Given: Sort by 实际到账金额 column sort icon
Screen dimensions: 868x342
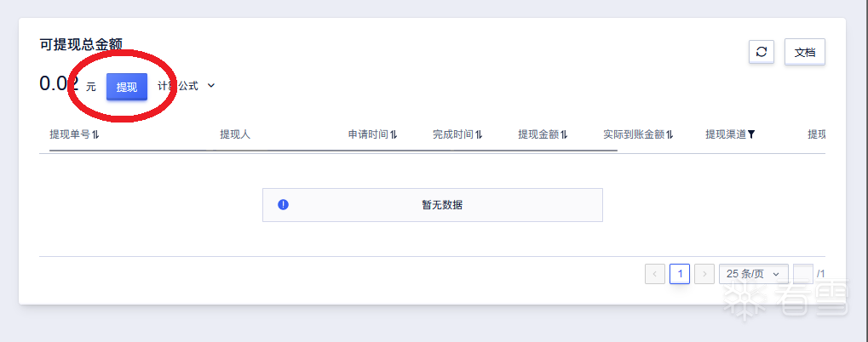Looking at the screenshot, I should [x=670, y=134].
